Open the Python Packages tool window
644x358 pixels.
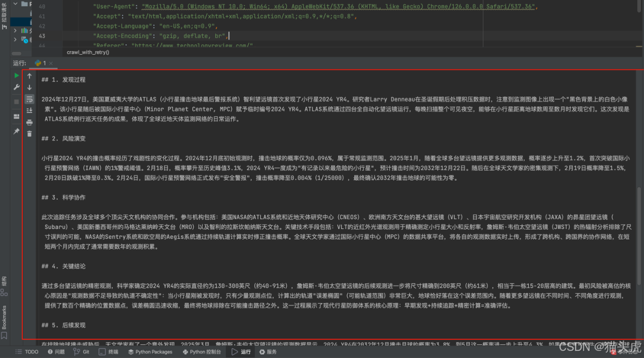point(150,352)
